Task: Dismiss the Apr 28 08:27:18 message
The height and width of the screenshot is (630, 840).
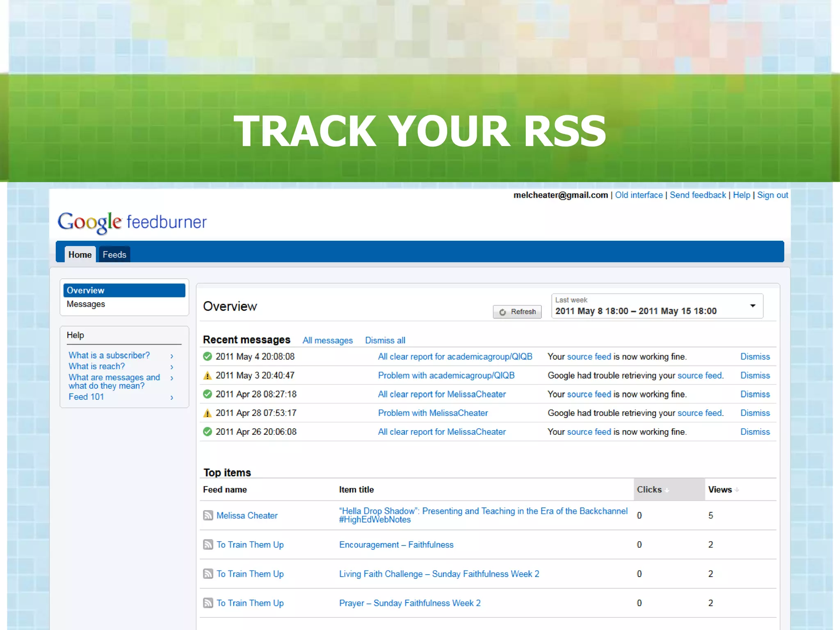Action: pos(755,394)
